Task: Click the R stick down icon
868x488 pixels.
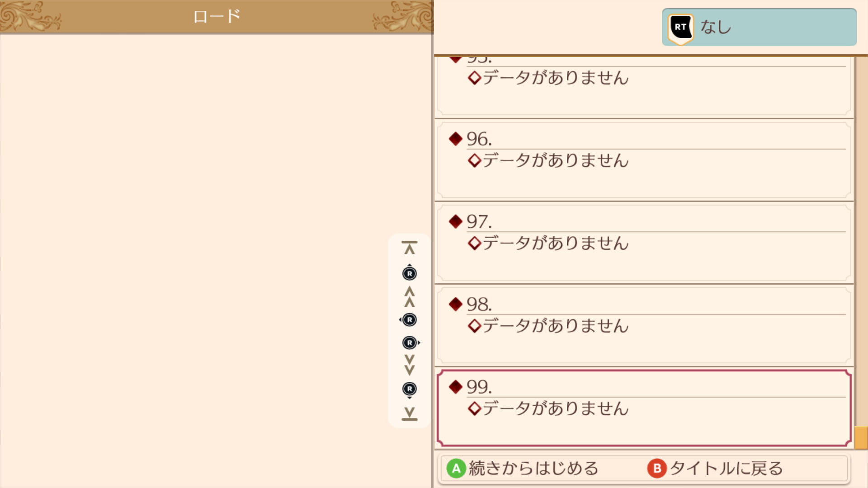Action: click(x=410, y=390)
